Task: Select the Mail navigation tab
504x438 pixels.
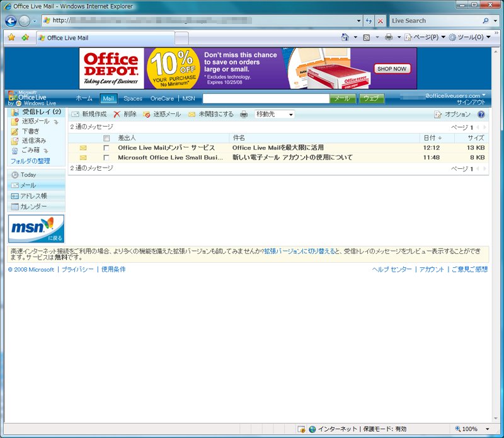Action: pos(108,98)
